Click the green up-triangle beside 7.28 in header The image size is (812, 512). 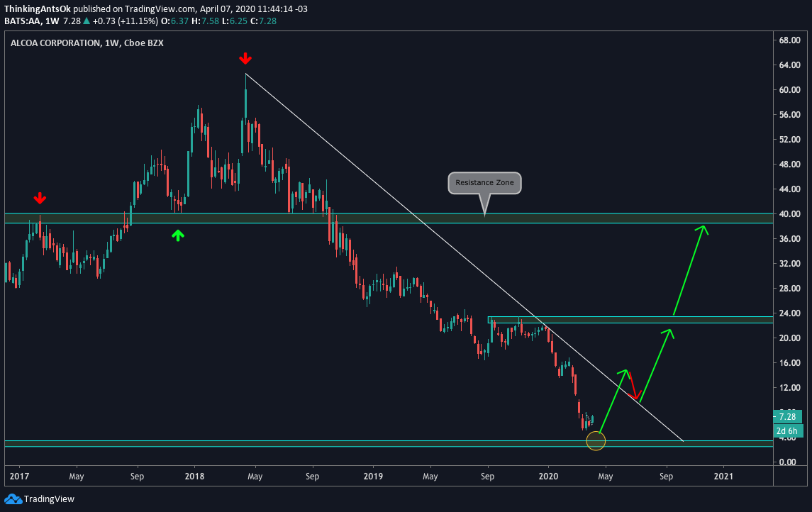tap(87, 21)
